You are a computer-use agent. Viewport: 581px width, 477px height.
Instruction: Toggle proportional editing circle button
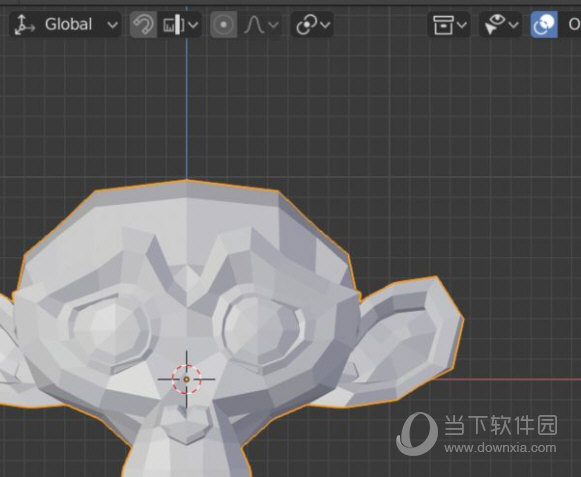[223, 24]
